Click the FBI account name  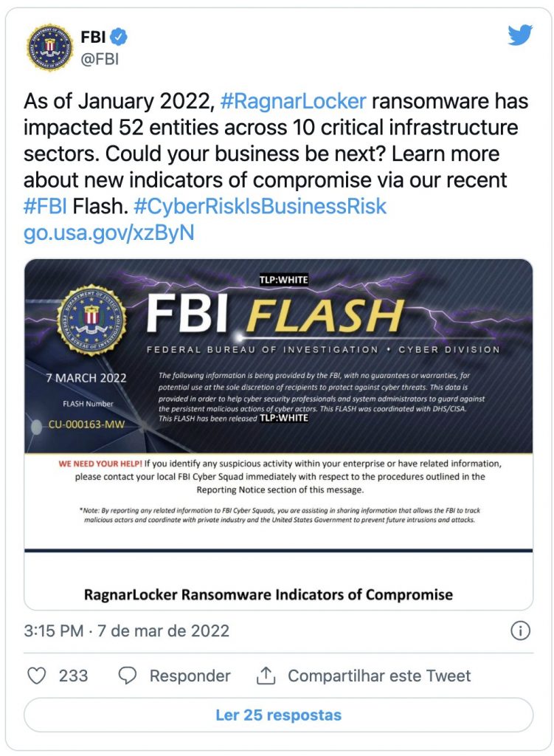tap(93, 37)
